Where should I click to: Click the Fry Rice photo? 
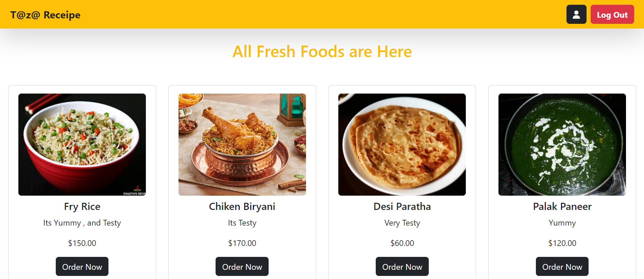point(82,144)
